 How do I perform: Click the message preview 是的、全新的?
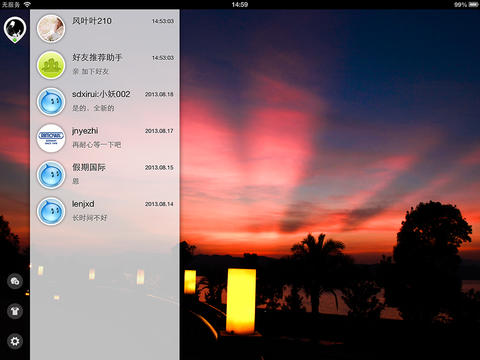(x=93, y=108)
